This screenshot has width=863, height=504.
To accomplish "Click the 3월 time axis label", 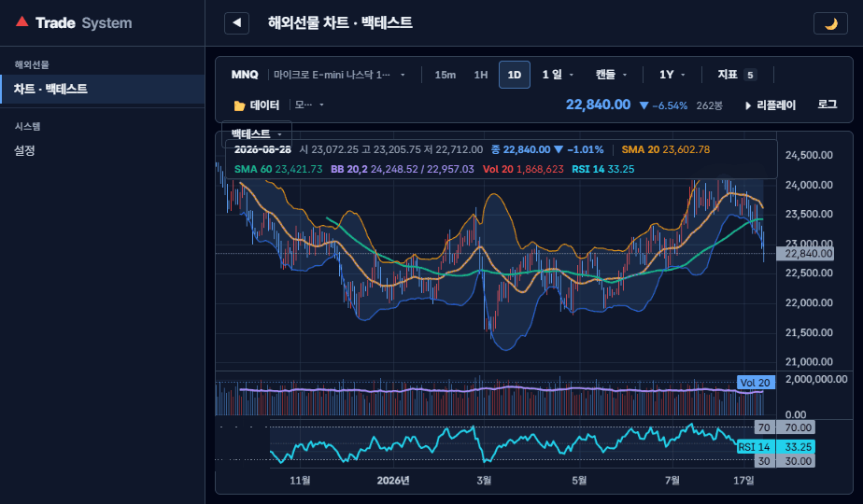I will click(x=484, y=481).
